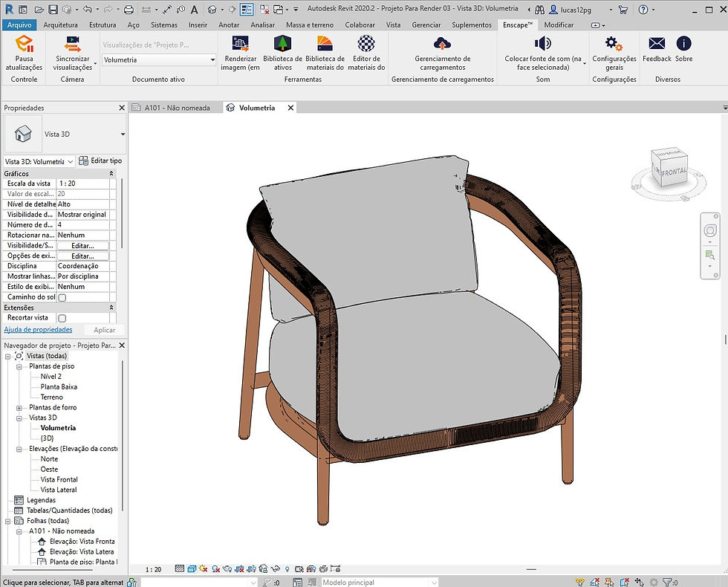Click Editar tipo button
728x587 pixels.
(100, 160)
